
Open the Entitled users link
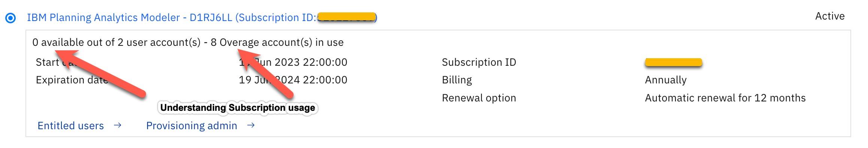coord(71,125)
